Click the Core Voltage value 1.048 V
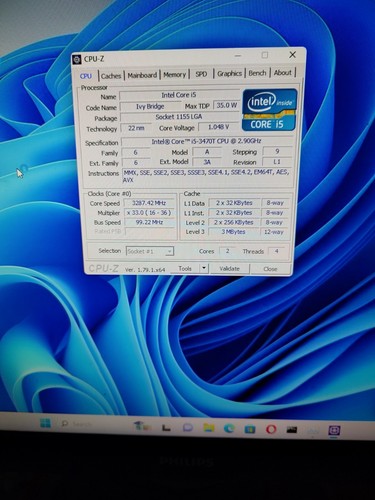Viewport: 375px width, 500px height. [x=218, y=127]
